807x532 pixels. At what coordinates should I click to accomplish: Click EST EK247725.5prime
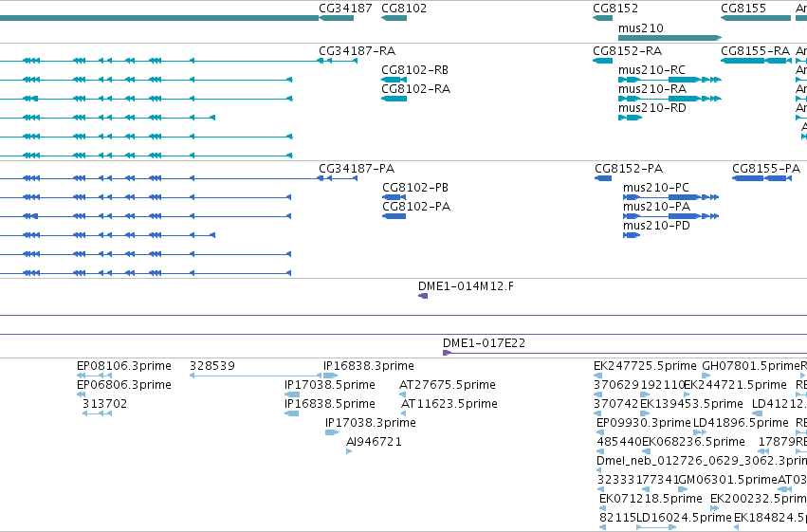point(645,366)
